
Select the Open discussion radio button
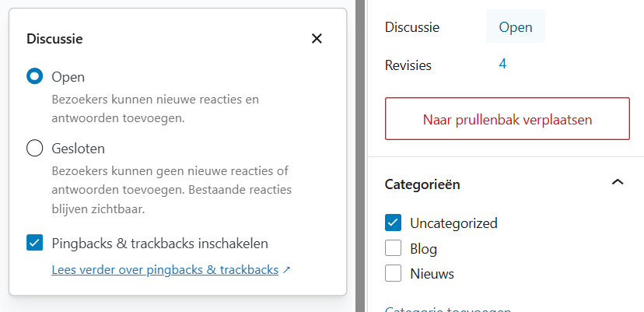(x=34, y=76)
